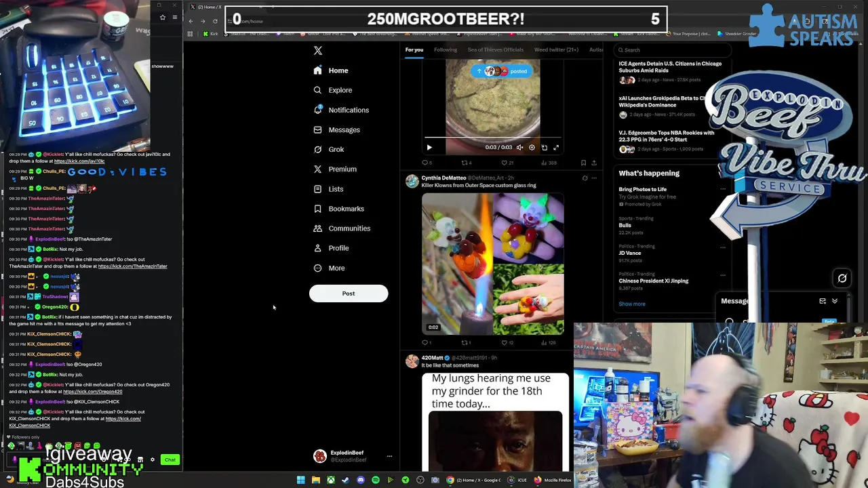The image size is (868, 488).
Task: Open Premium in the sidebar
Action: [334, 169]
